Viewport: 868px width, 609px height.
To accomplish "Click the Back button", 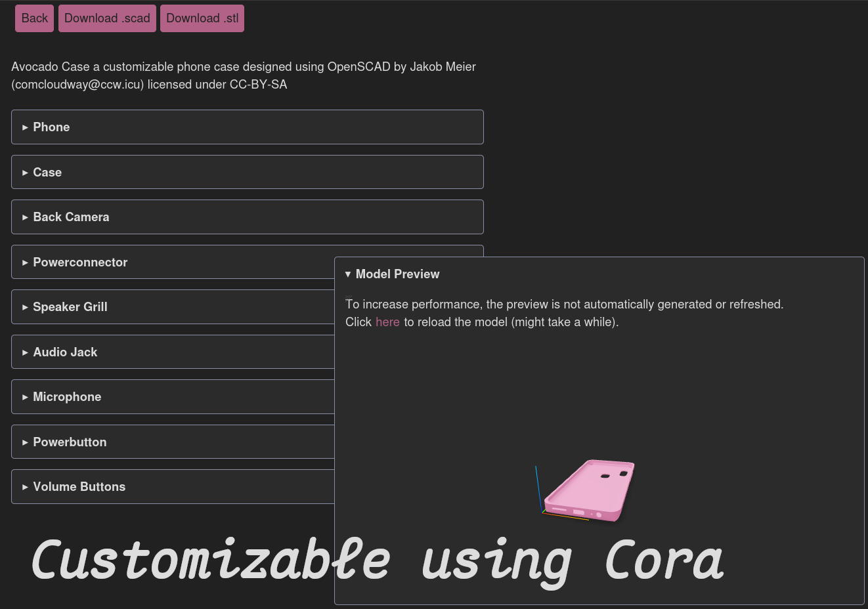I will [x=34, y=18].
